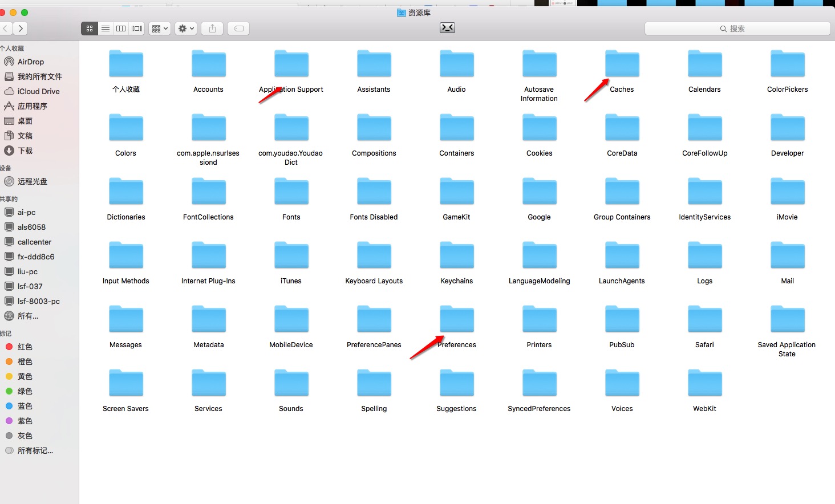
Task: Open the Safari folder
Action: click(704, 319)
